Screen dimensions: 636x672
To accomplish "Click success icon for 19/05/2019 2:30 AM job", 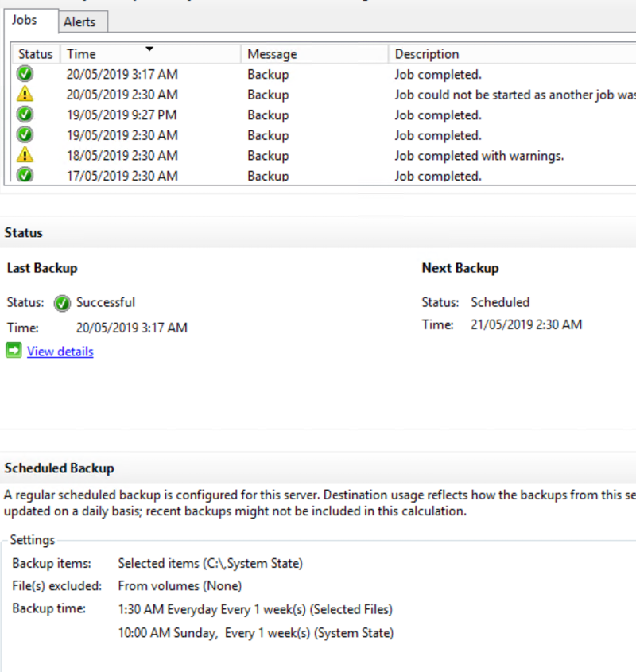I will [25, 134].
